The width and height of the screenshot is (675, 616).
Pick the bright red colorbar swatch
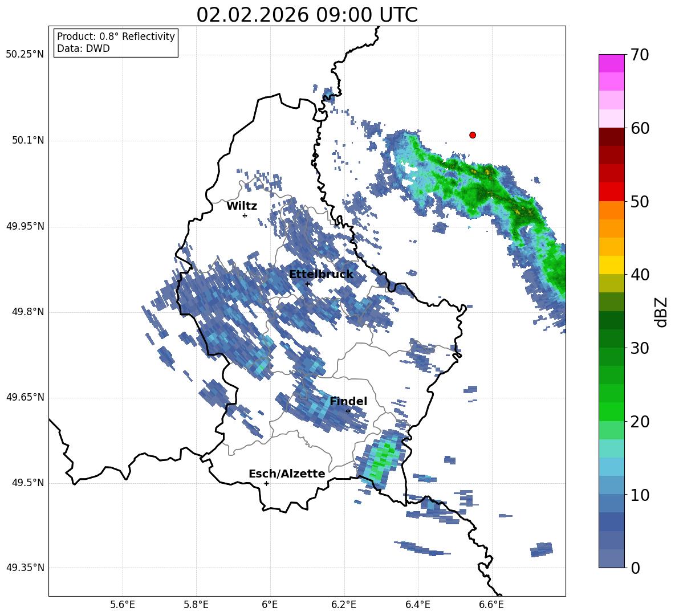611,191
